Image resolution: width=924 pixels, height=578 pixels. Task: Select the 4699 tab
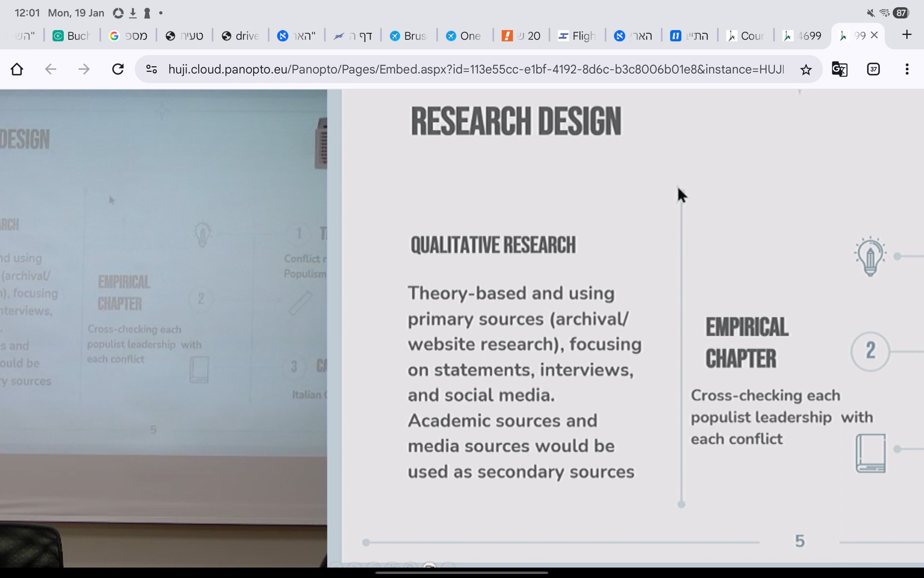[802, 36]
